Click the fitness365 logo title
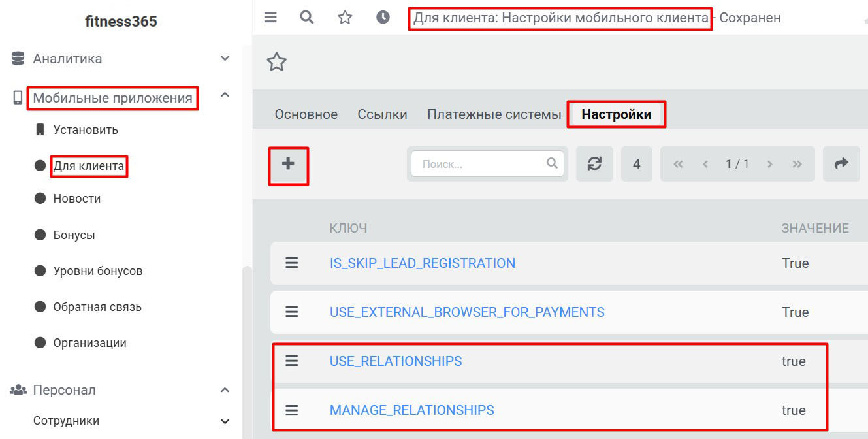868x439 pixels. coord(121,22)
